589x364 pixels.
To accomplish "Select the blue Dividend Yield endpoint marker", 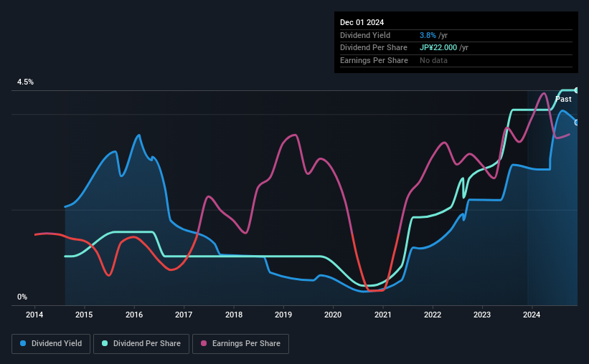I will click(x=576, y=123).
